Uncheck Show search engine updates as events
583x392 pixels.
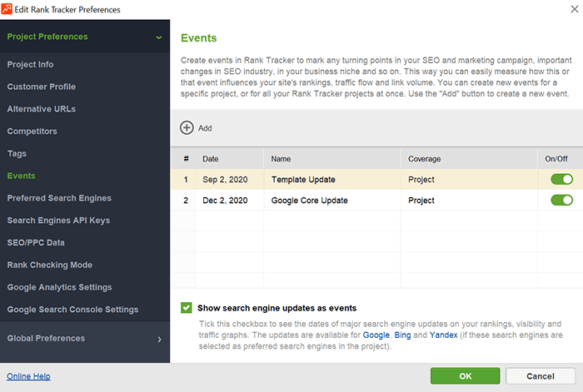click(x=187, y=308)
